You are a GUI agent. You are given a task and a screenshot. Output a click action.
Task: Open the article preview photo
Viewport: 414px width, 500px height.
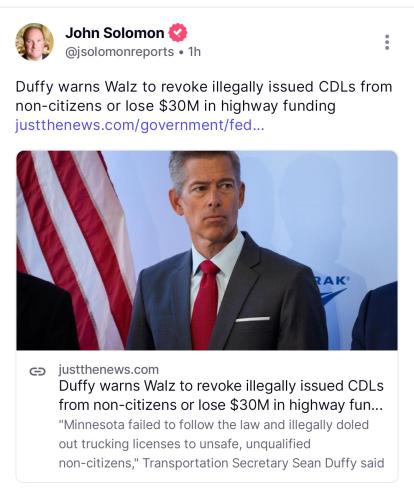[x=207, y=250]
